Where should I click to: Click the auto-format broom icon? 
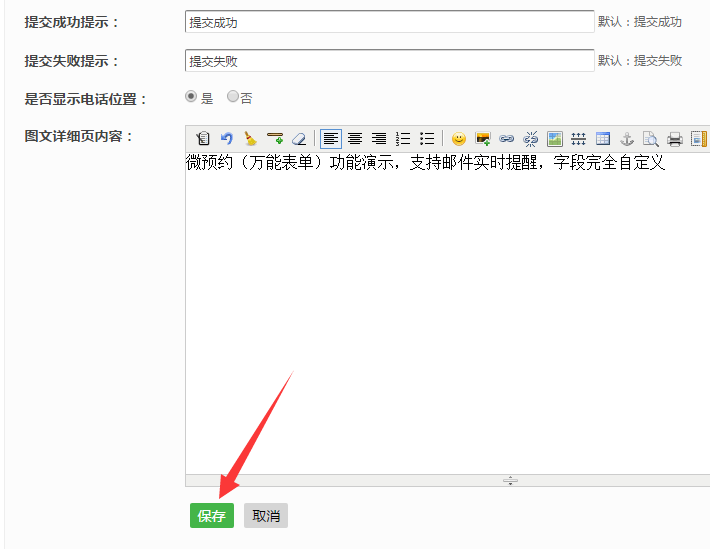click(x=250, y=139)
